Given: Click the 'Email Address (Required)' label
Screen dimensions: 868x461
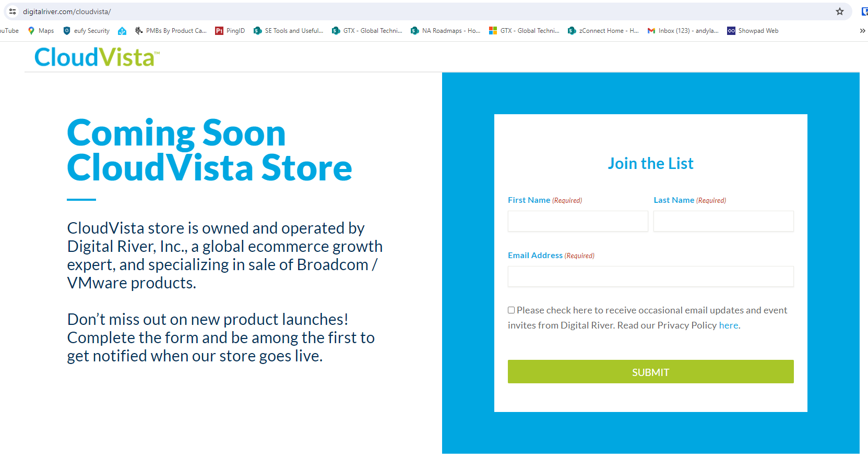Looking at the screenshot, I should click(551, 256).
